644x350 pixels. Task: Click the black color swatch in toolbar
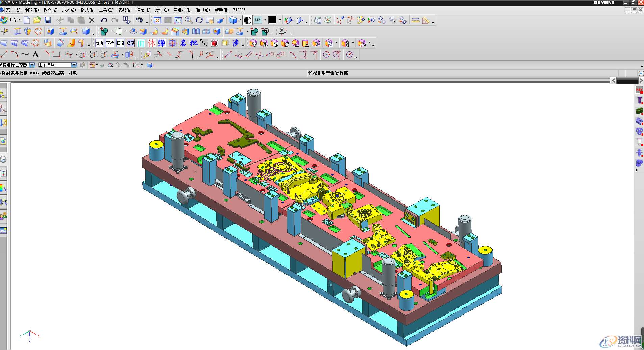(x=272, y=20)
